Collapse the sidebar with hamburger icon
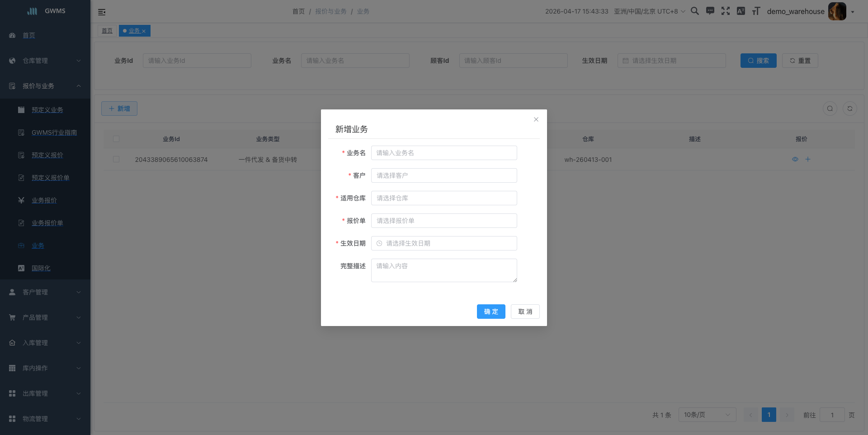 point(102,12)
